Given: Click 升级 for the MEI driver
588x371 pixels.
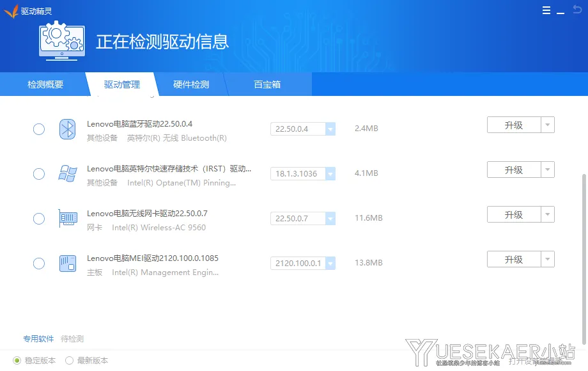Looking at the screenshot, I should [x=514, y=259].
